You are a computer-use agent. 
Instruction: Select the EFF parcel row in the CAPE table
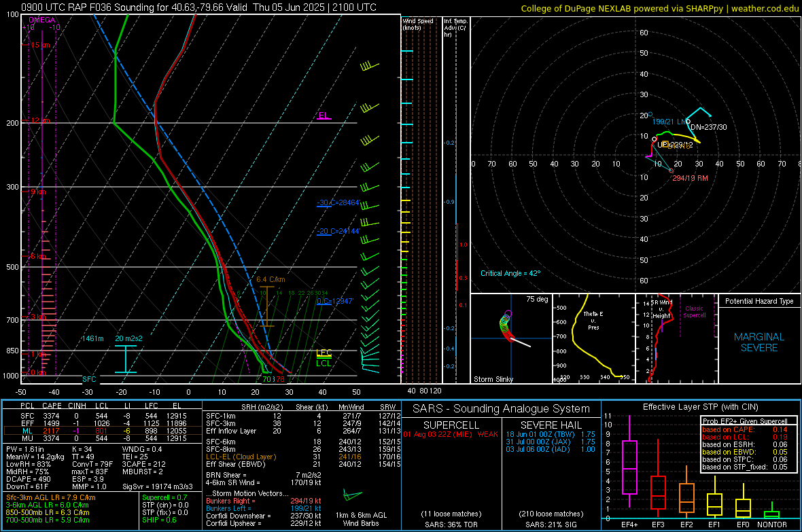tap(102, 423)
